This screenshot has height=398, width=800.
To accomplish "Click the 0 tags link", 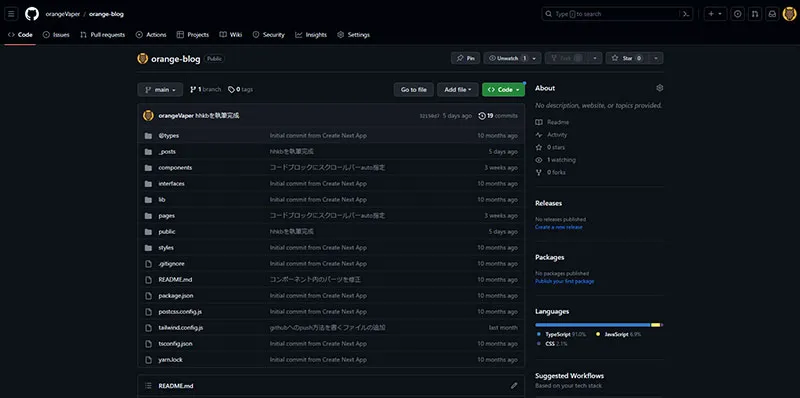I will [x=240, y=89].
